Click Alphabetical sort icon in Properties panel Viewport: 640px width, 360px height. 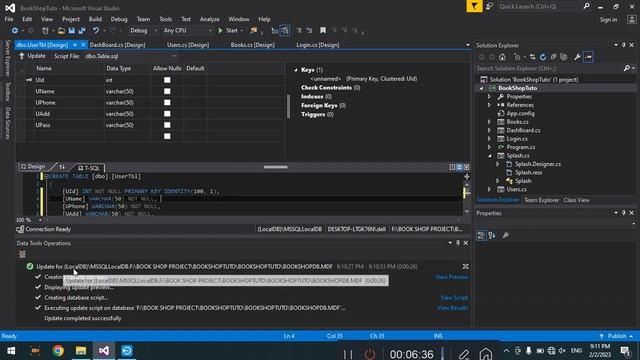pyautogui.click(x=492, y=236)
